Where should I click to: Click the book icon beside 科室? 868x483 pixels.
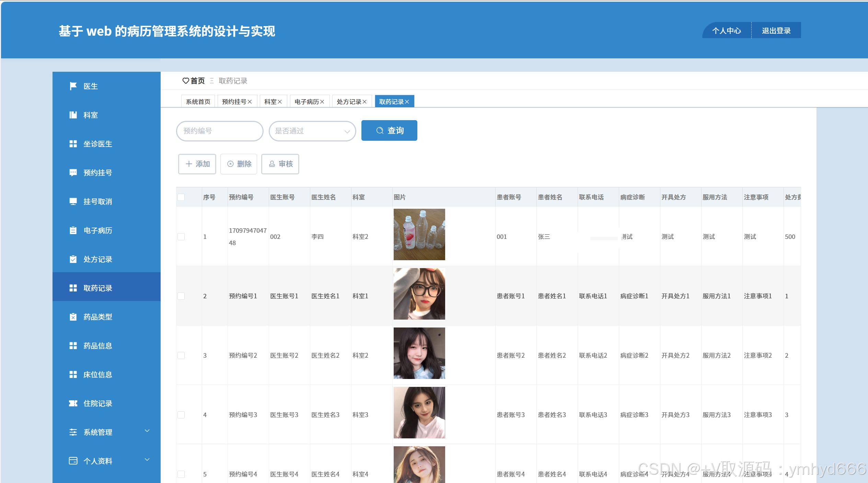pos(73,115)
